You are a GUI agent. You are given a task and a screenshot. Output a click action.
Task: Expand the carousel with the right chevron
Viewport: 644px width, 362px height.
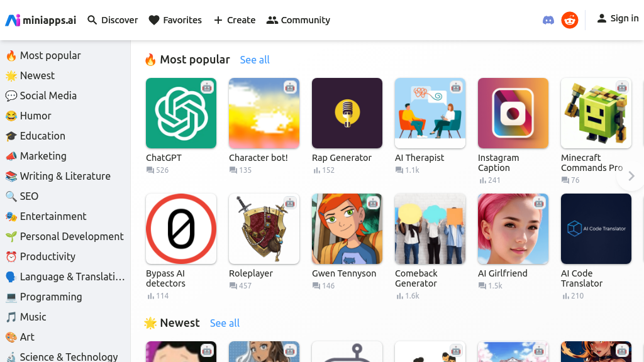[x=631, y=177]
